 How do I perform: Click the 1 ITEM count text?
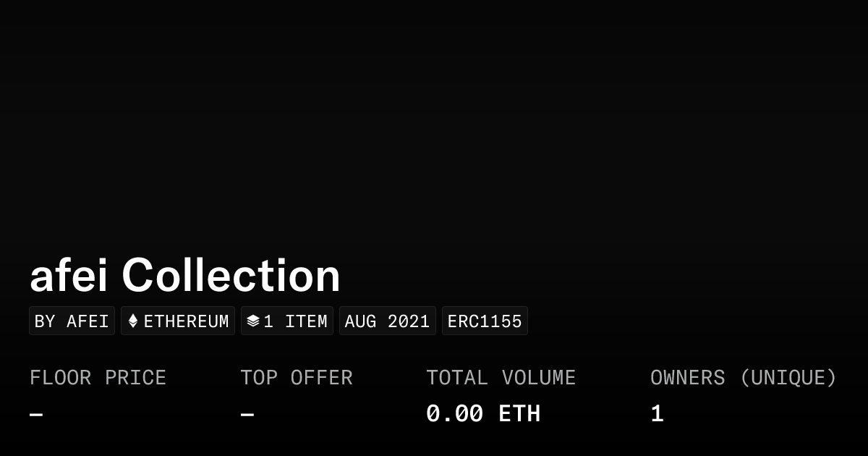tap(295, 321)
